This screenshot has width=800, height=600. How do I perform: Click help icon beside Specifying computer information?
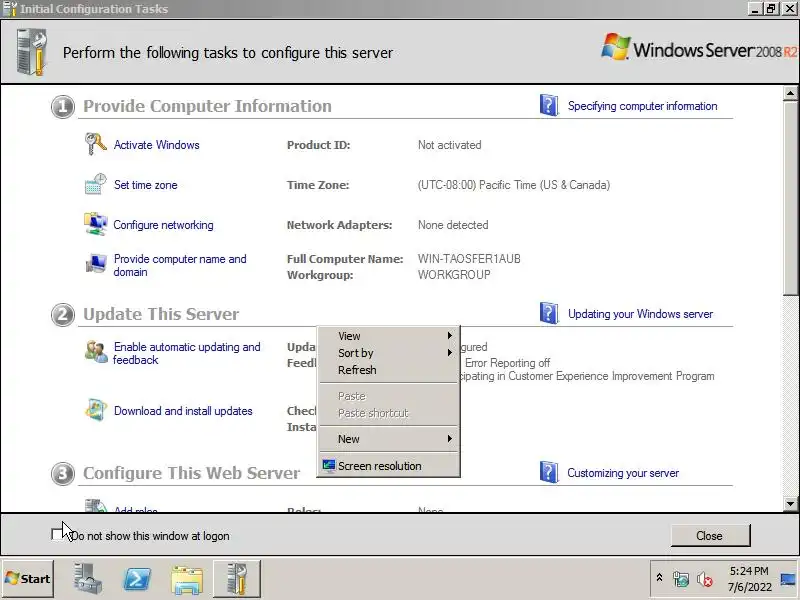[x=549, y=105]
